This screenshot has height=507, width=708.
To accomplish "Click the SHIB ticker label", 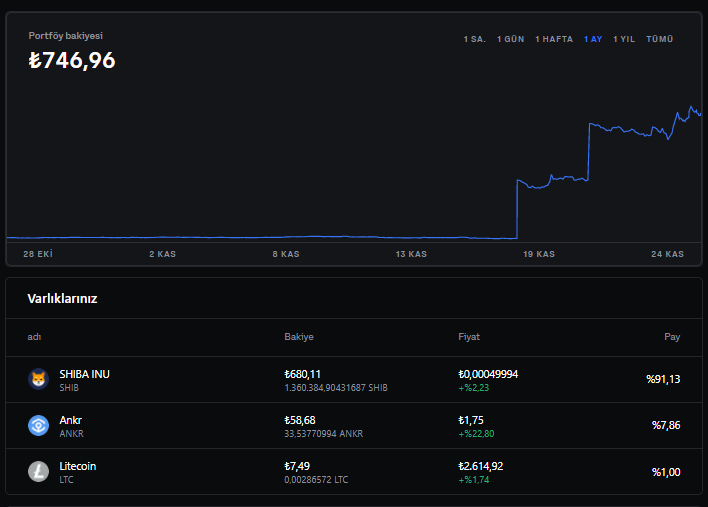I will point(69,388).
